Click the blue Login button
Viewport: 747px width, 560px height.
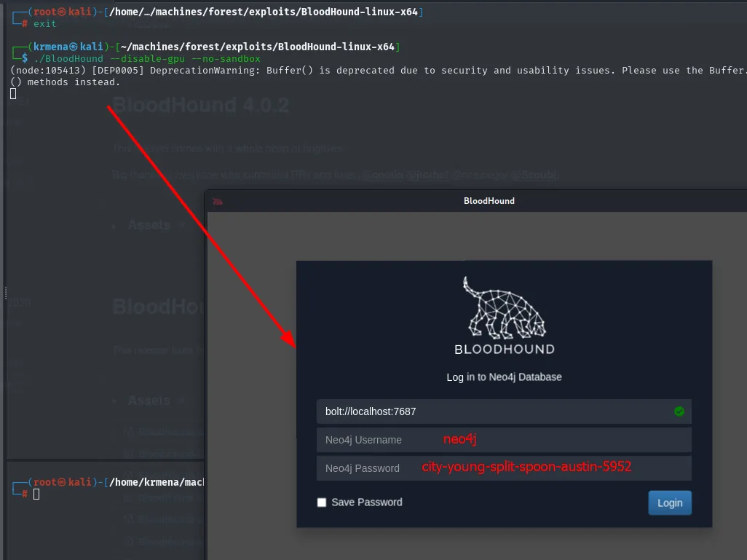[670, 502]
